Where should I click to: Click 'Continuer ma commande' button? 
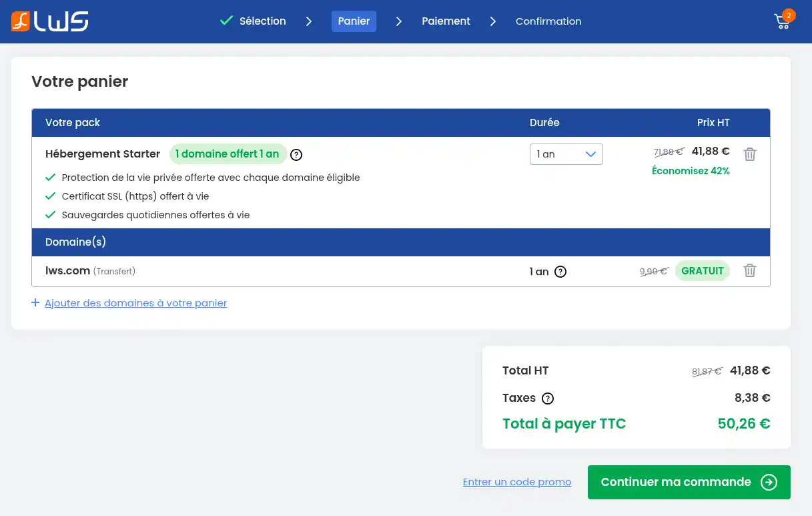689,482
